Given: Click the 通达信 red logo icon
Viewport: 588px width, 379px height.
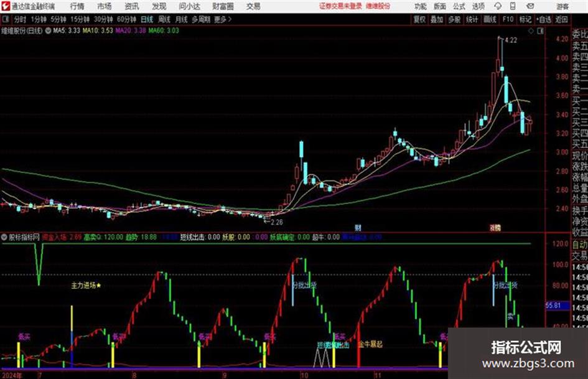Looking at the screenshot, I should click(x=5, y=6).
